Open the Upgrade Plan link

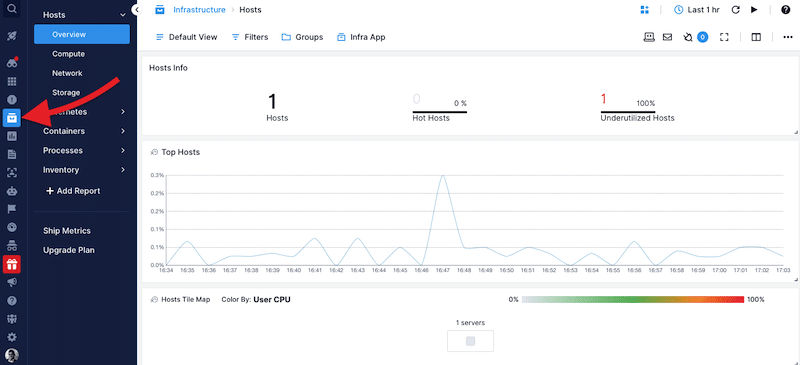[68, 250]
